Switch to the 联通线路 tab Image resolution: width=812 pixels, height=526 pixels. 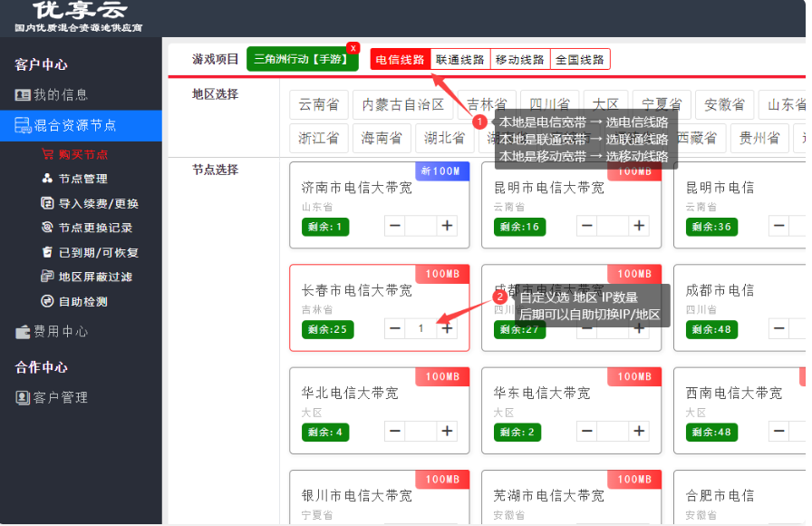[x=459, y=58]
